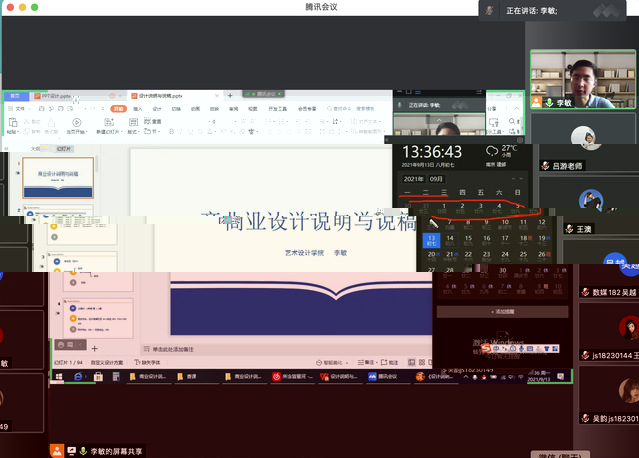Toggle the 备注 notes pane in status bar
Viewport: 639px width, 458px height.
(365, 362)
